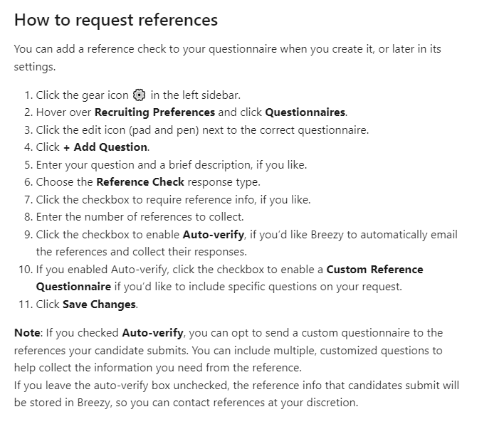This screenshot has height=429, width=504.
Task: Click the intro sentence under the heading
Action: point(231,50)
